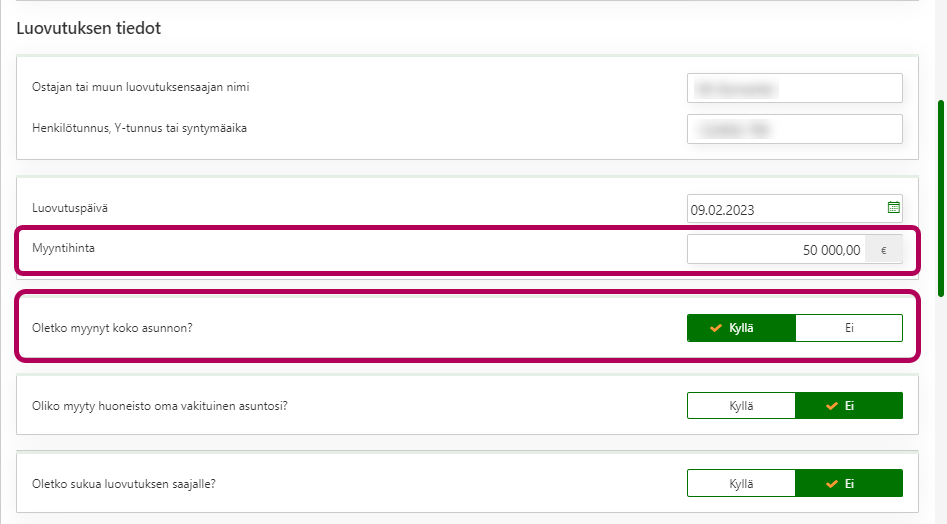Click the Henkilötunnus or Y-tunnus input field
The width and height of the screenshot is (947, 524).
794,129
